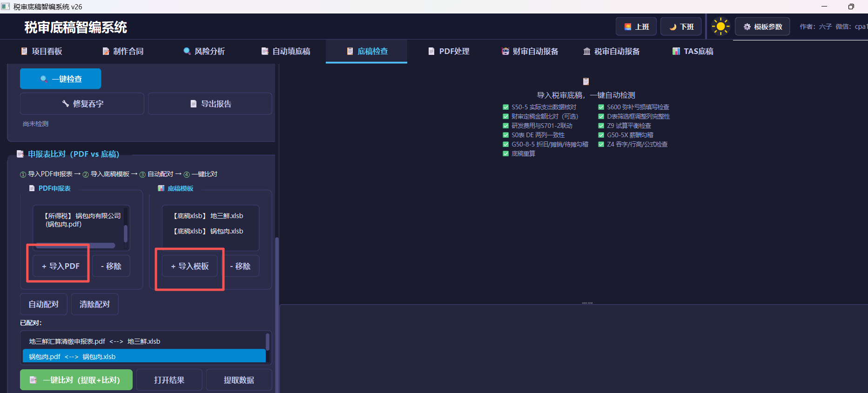Viewport: 868px width, 393px height.
Task: Switch to the 财审自动报备 tab
Action: (x=530, y=51)
